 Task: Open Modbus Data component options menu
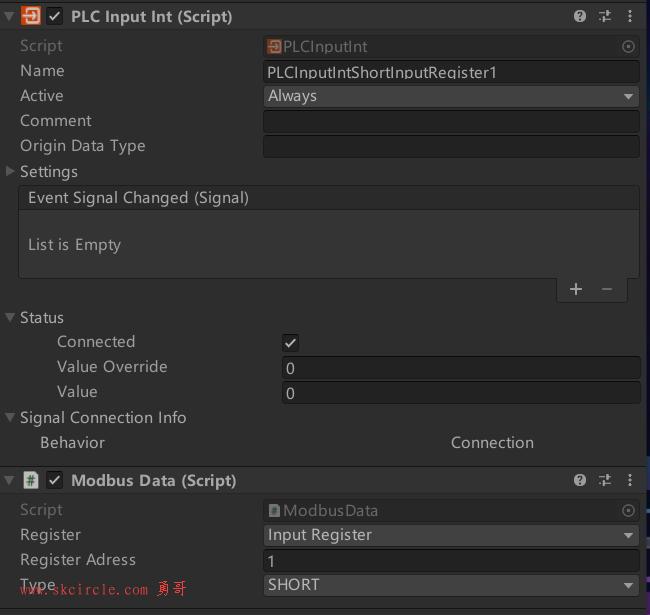click(630, 480)
